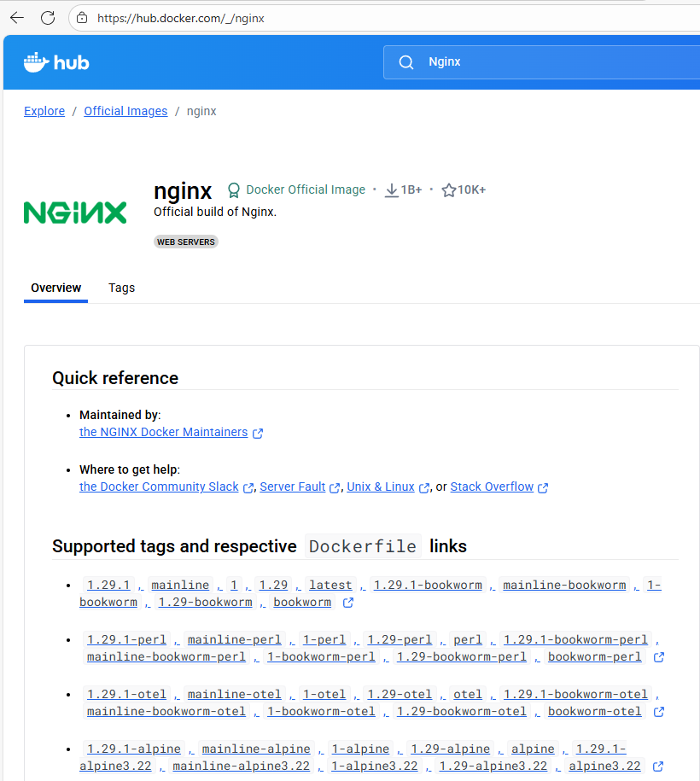
Task: Click the search field containing Nginx
Action: (546, 62)
